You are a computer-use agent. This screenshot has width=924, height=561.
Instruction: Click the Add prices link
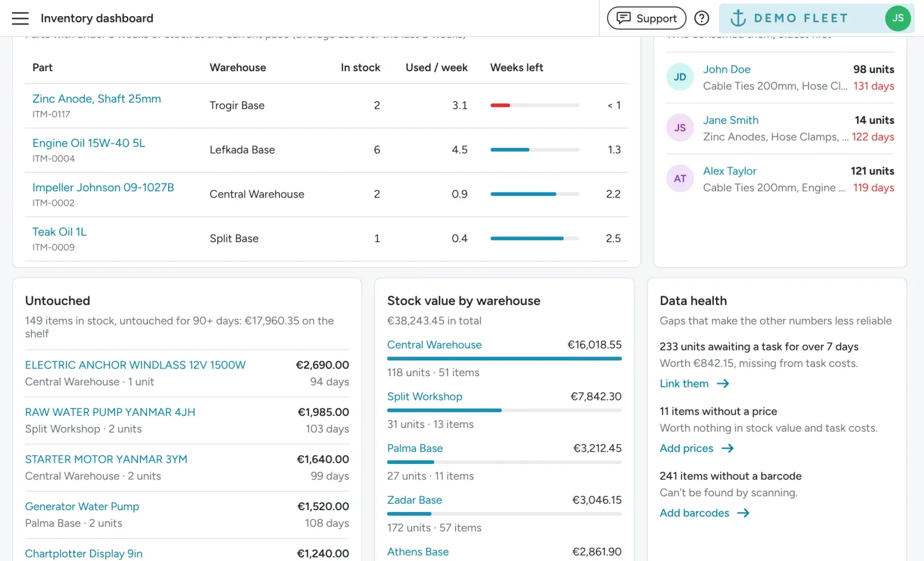pos(686,448)
